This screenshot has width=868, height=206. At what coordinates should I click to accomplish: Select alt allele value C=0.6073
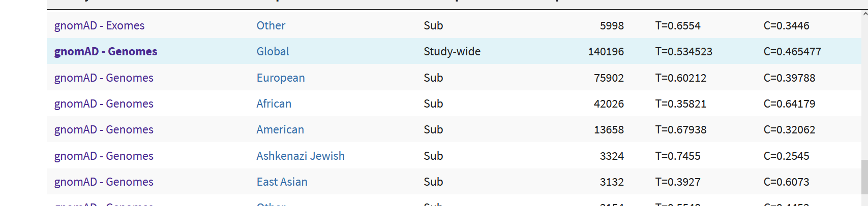point(787,182)
